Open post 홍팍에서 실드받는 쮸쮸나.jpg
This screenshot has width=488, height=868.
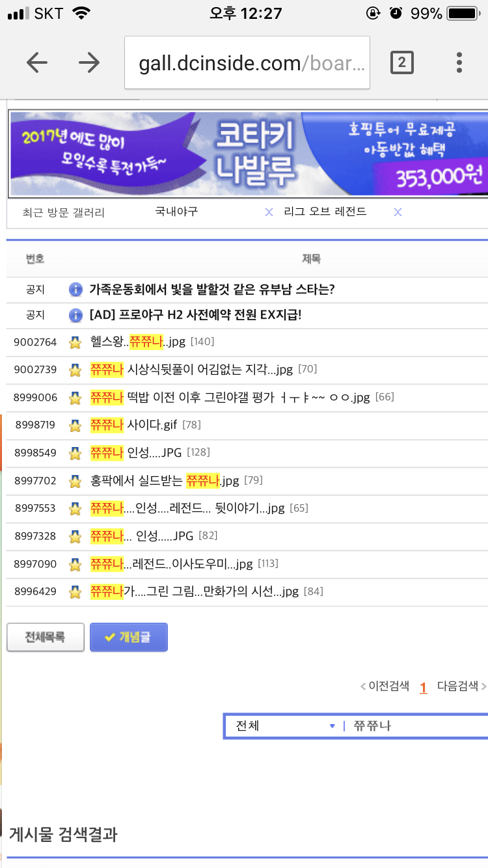click(x=165, y=481)
